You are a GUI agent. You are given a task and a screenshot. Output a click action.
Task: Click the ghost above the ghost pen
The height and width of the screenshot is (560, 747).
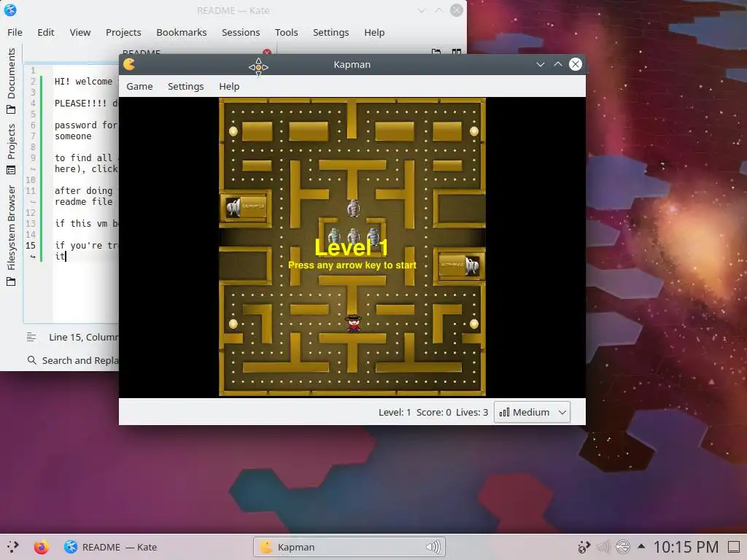click(353, 208)
